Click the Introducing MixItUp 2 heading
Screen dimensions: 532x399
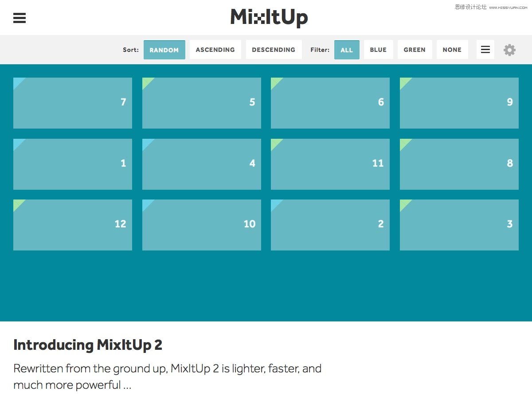point(88,345)
